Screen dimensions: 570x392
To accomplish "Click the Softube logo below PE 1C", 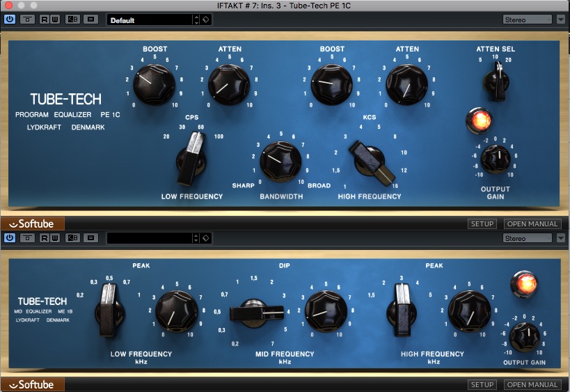I will click(32, 224).
